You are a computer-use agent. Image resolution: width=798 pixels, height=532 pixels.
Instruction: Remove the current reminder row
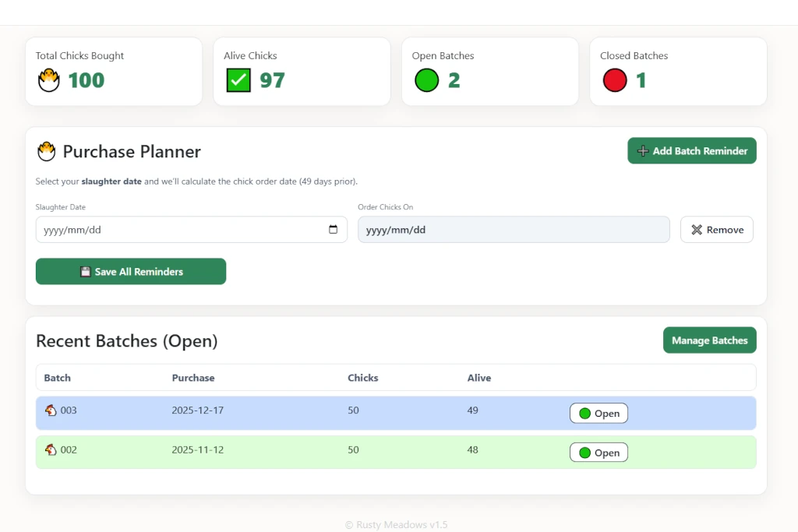pos(716,230)
